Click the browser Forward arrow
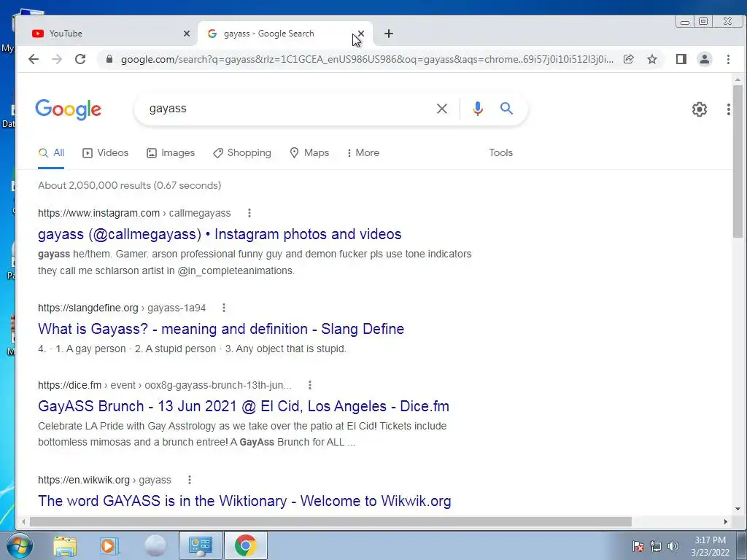The height and width of the screenshot is (560, 747). 57,59
